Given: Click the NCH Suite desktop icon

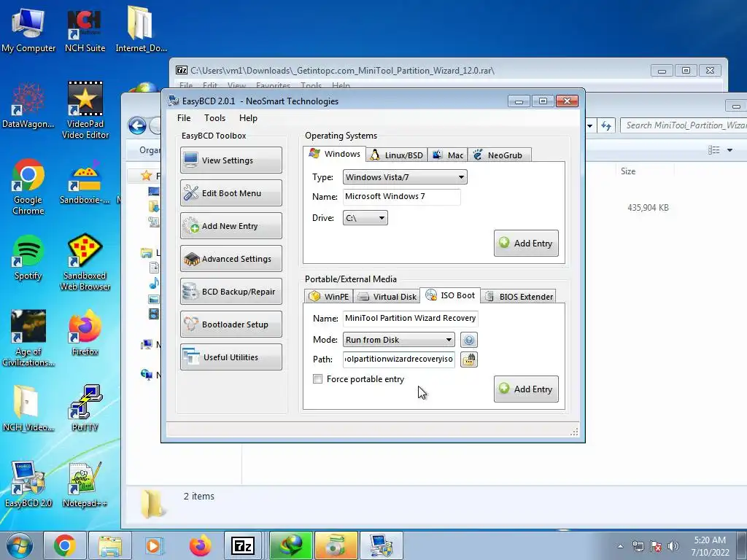Looking at the screenshot, I should pyautogui.click(x=85, y=29).
